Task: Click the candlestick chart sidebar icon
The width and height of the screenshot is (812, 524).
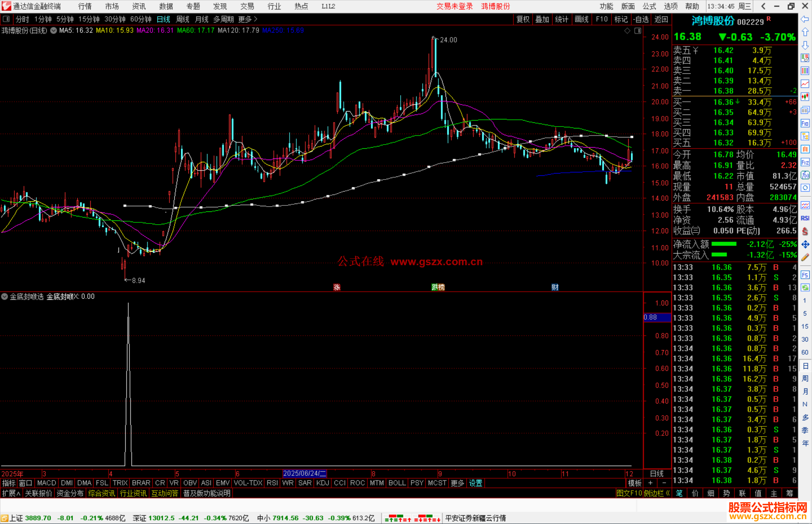Action: coord(805,97)
